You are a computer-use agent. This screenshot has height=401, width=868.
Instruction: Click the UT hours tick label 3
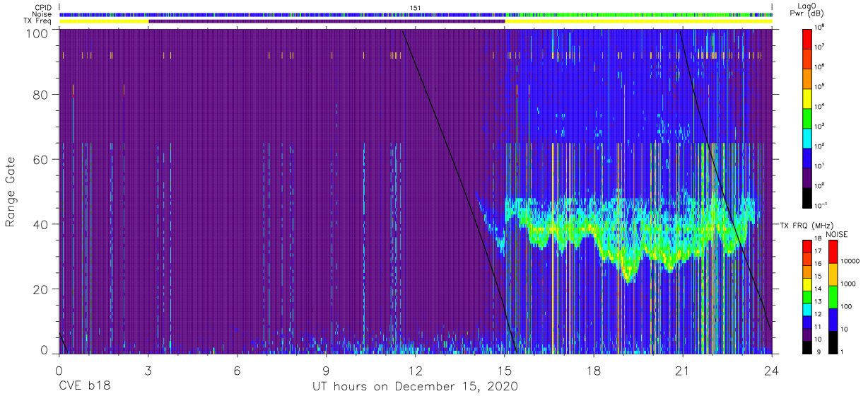click(148, 370)
